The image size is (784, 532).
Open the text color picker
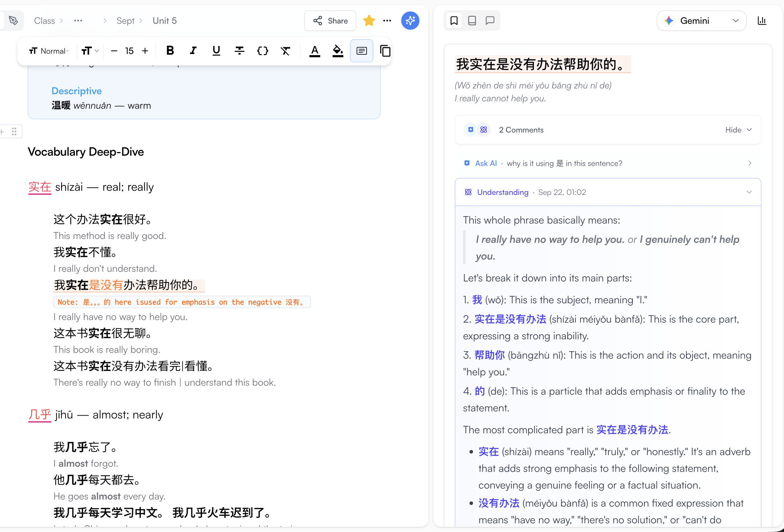315,50
